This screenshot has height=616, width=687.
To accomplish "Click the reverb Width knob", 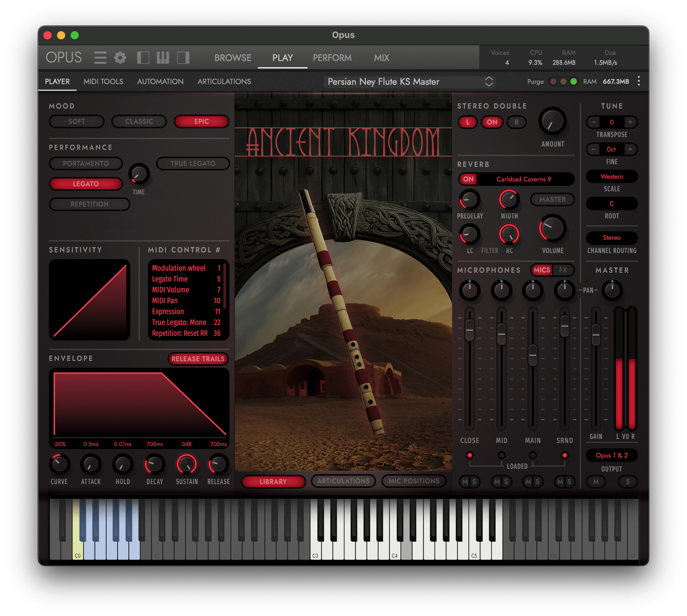I will tap(509, 199).
